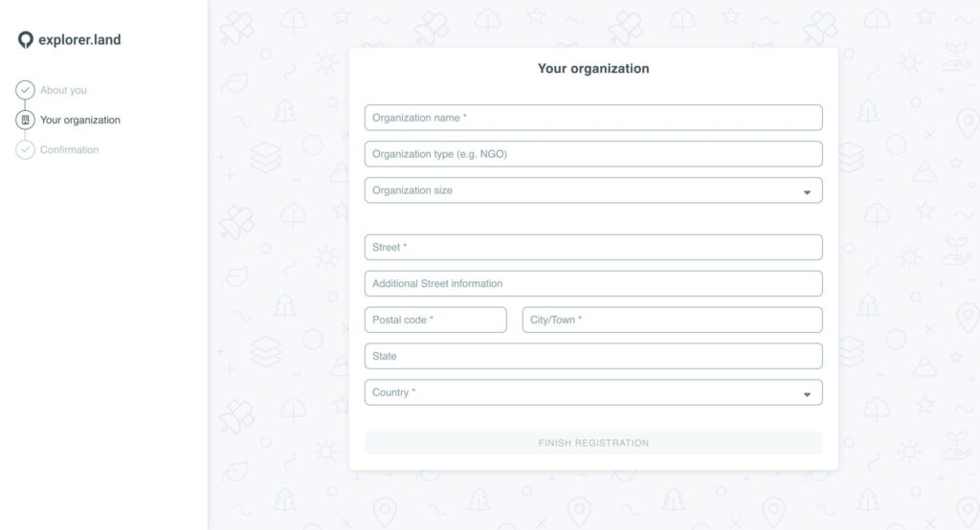Select the Your organization step label
The height and width of the screenshot is (530, 980).
click(80, 121)
